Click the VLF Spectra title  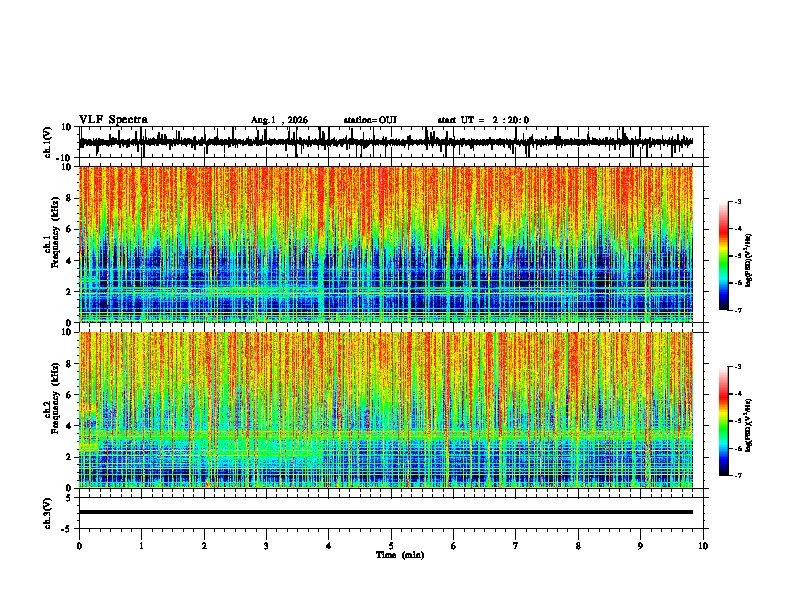click(113, 120)
